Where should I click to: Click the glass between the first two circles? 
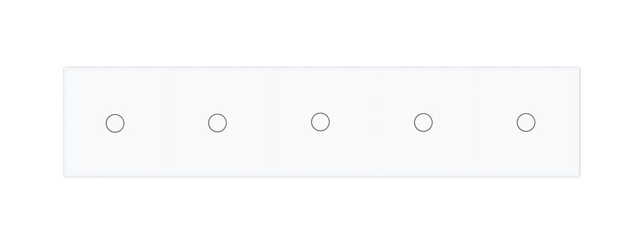click(x=166, y=123)
